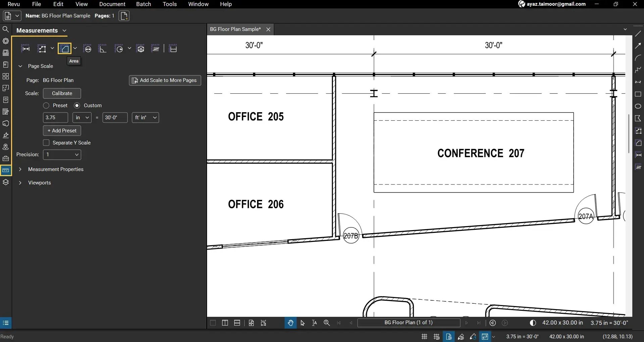The height and width of the screenshot is (342, 644).
Task: Open the Batch menu
Action: (x=144, y=4)
